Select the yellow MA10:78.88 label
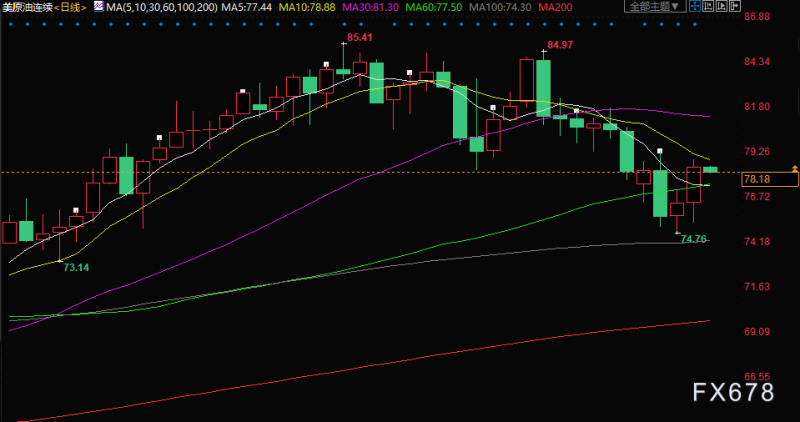The image size is (800, 422). click(x=307, y=7)
